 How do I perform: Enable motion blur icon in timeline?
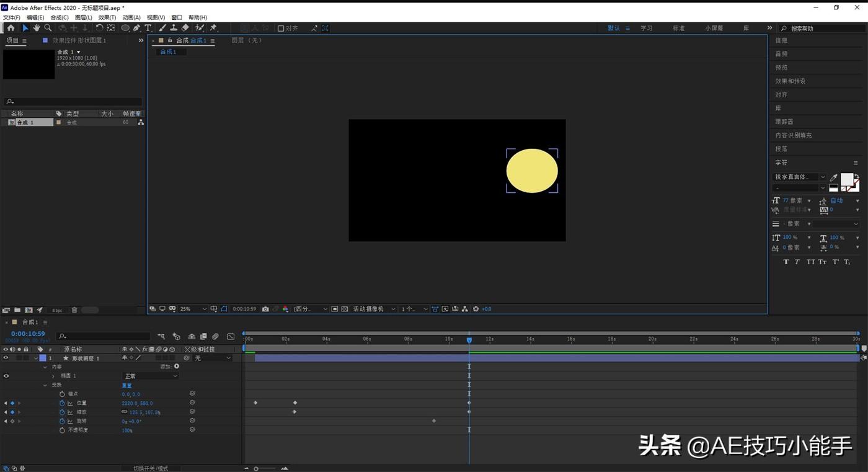tap(215, 336)
